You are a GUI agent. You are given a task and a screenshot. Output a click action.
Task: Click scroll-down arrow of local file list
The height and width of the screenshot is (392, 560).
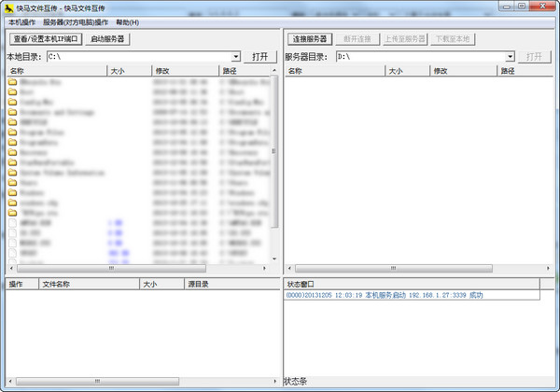coord(274,259)
